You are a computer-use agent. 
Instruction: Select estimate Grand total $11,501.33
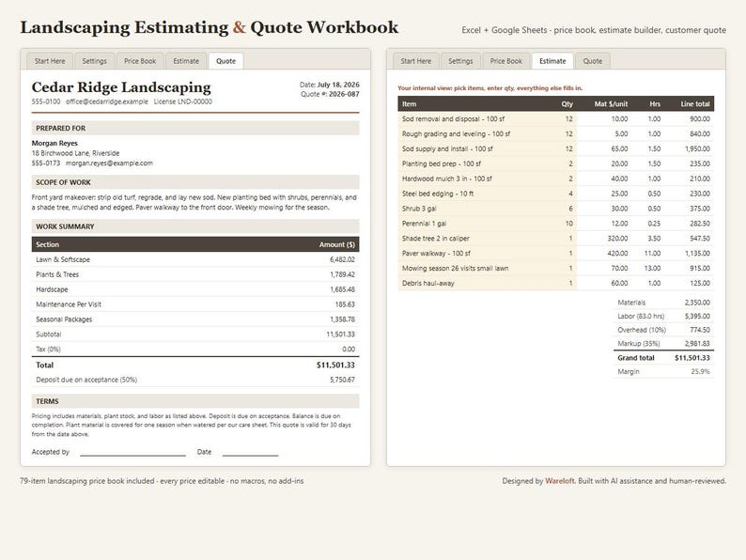pyautogui.click(x=692, y=358)
